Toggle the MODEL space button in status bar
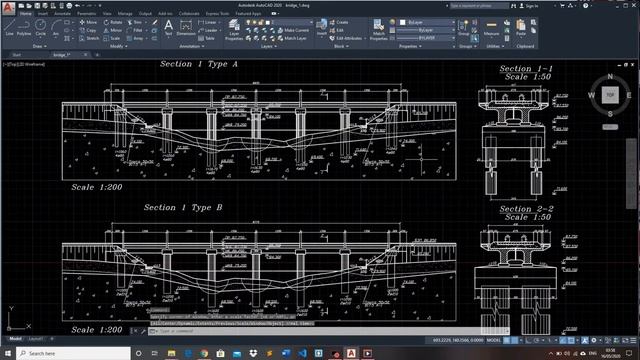Viewport: 640px width, 360px height. tap(493, 340)
